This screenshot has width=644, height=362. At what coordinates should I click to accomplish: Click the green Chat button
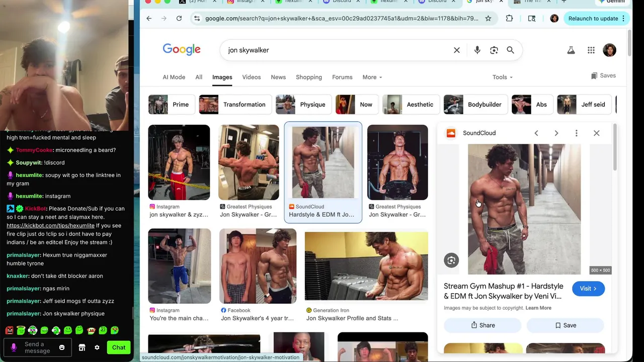[119, 347]
